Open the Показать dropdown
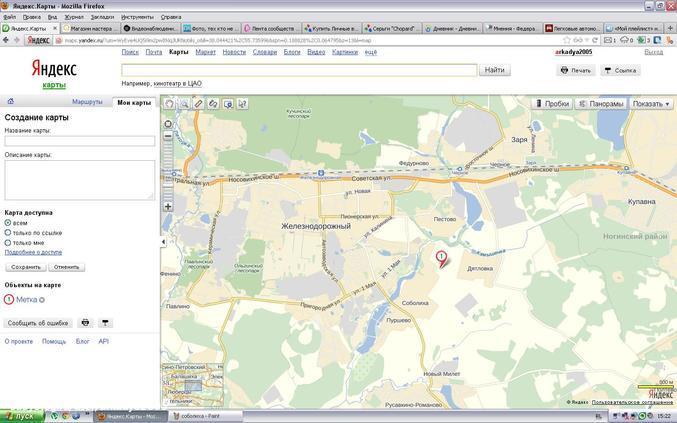677x423 pixels. pos(652,103)
